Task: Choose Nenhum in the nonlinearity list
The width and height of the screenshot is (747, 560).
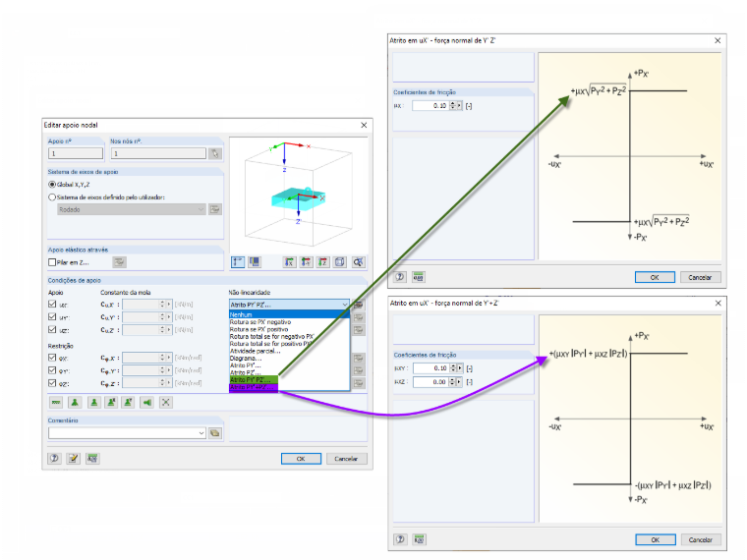Action: pyautogui.click(x=289, y=314)
